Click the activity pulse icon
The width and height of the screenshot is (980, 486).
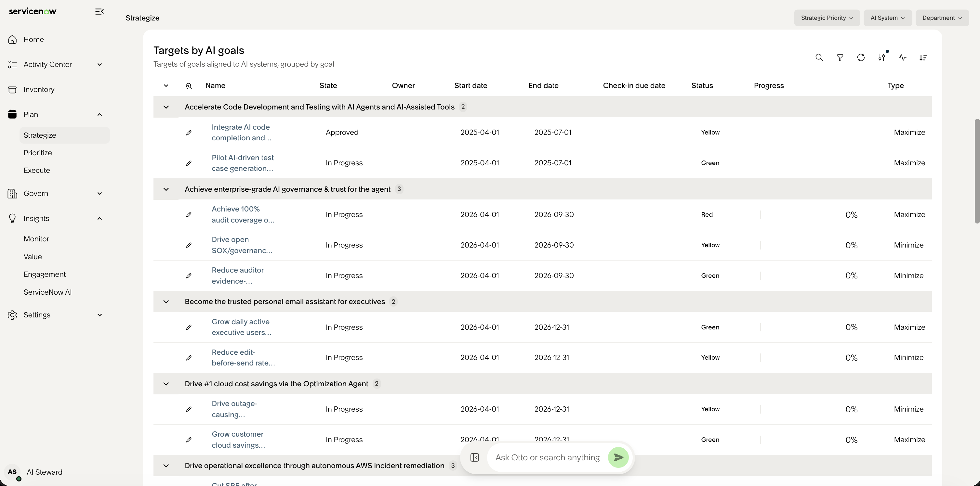point(902,58)
